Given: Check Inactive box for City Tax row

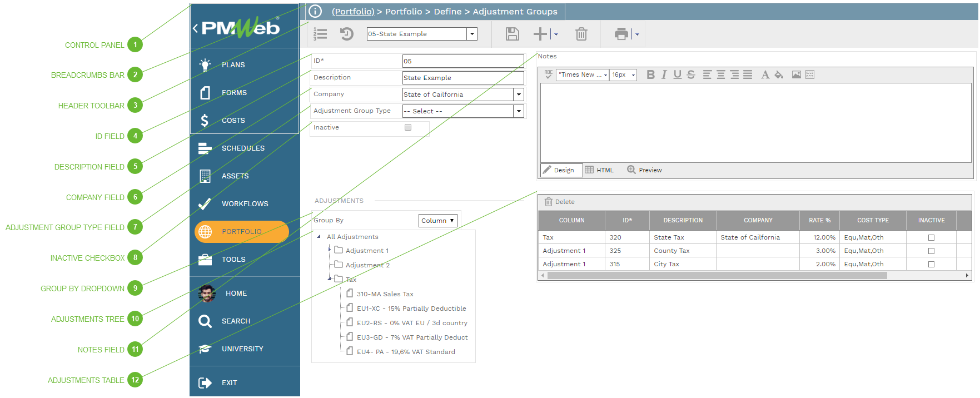Looking at the screenshot, I should [931, 265].
